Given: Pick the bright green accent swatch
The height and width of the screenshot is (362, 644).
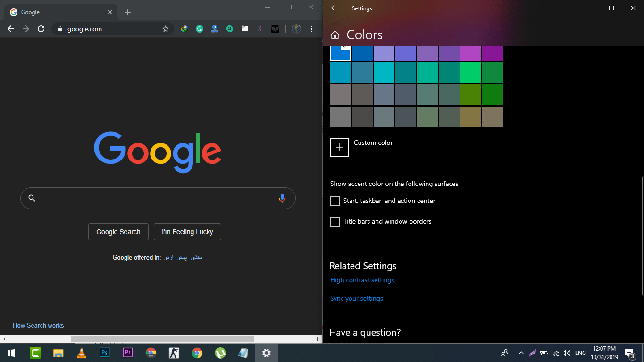Looking at the screenshot, I should pyautogui.click(x=471, y=73).
